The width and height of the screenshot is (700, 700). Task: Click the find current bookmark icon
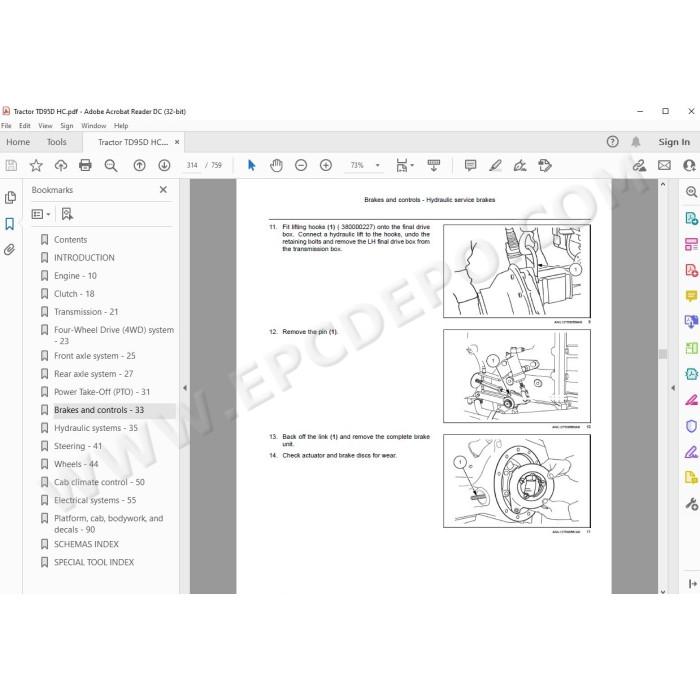tap(67, 214)
